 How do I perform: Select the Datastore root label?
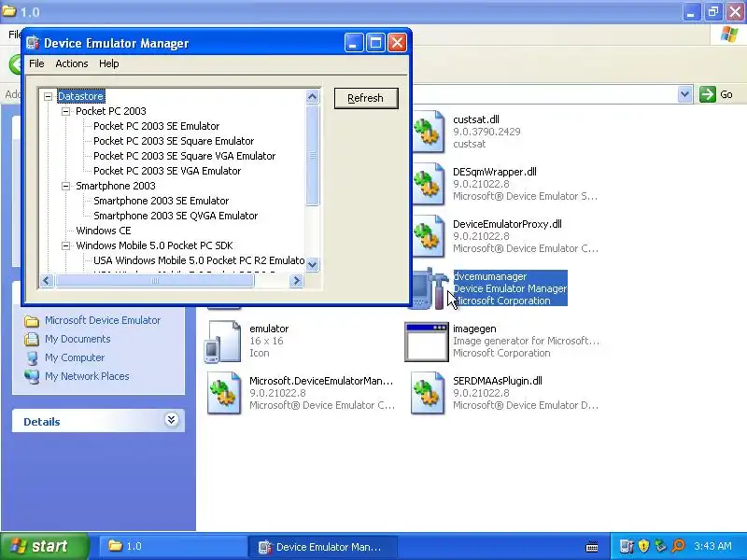pyautogui.click(x=80, y=96)
